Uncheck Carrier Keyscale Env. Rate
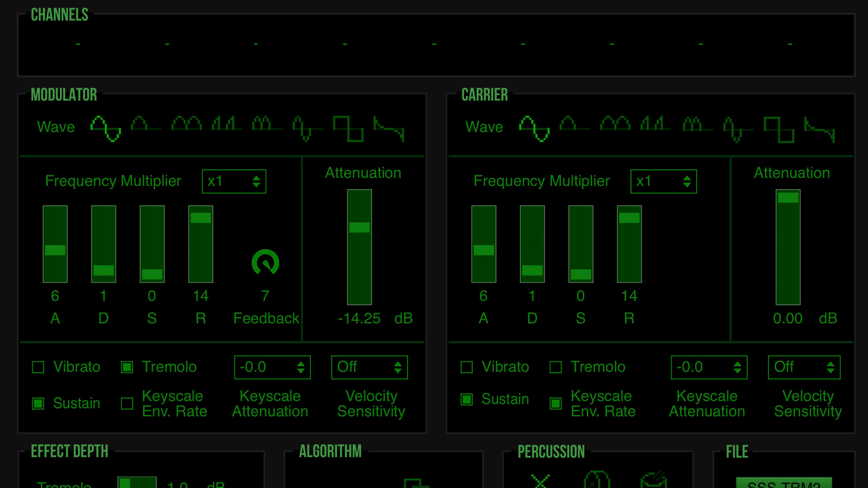Viewport: 868px width, 488px height. pos(555,403)
